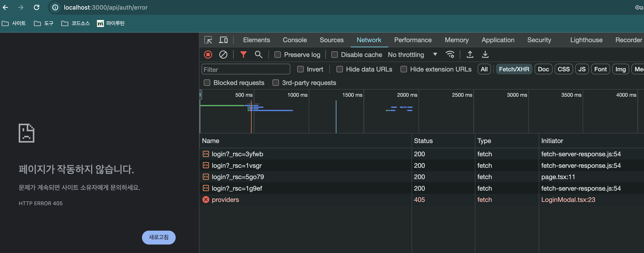Stop recording network log
Viewport: 644px width, 253px height.
click(208, 55)
